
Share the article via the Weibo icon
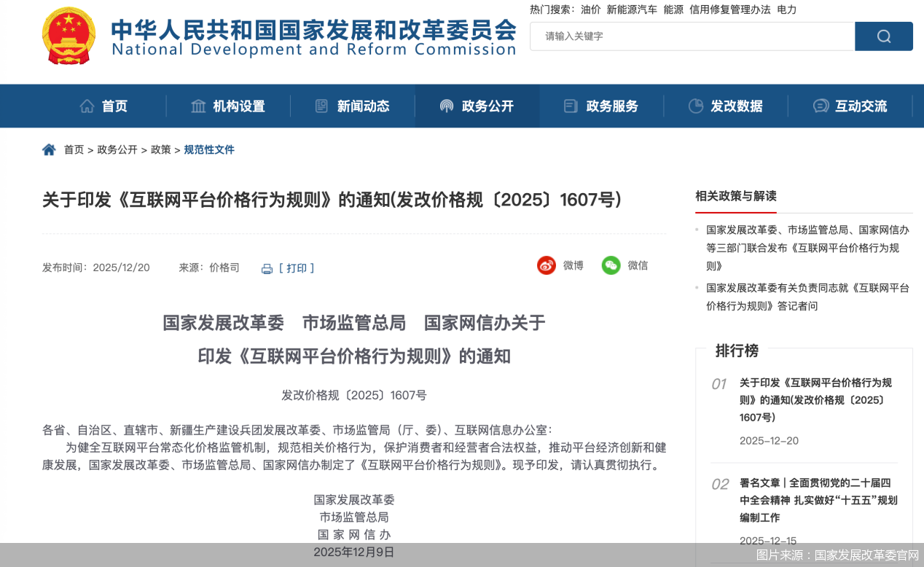click(x=547, y=265)
